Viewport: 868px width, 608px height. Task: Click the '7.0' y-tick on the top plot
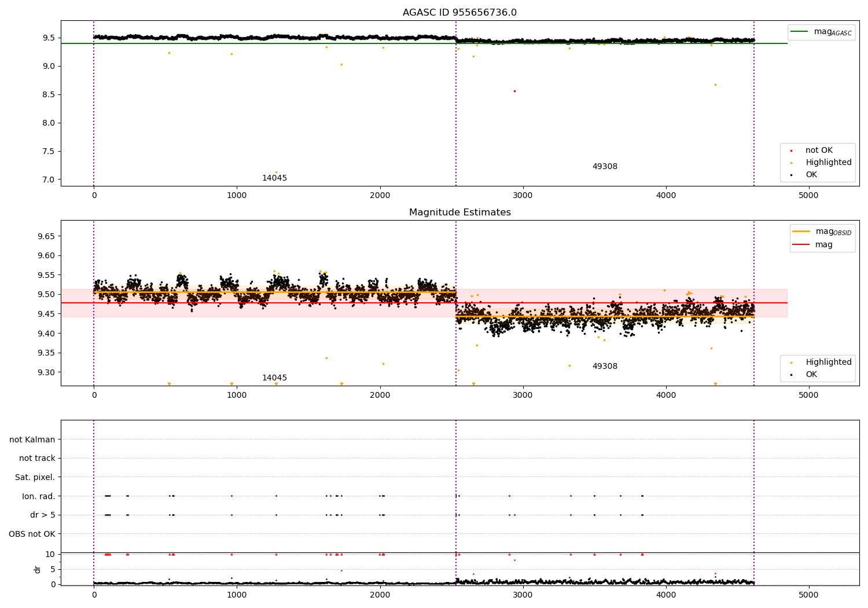tap(48, 180)
